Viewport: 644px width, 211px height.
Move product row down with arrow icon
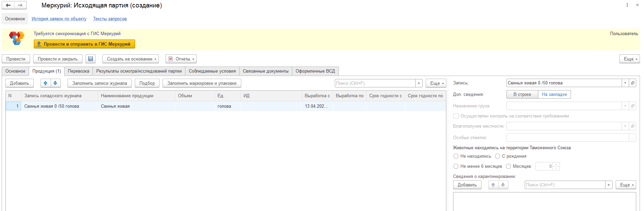pos(55,83)
